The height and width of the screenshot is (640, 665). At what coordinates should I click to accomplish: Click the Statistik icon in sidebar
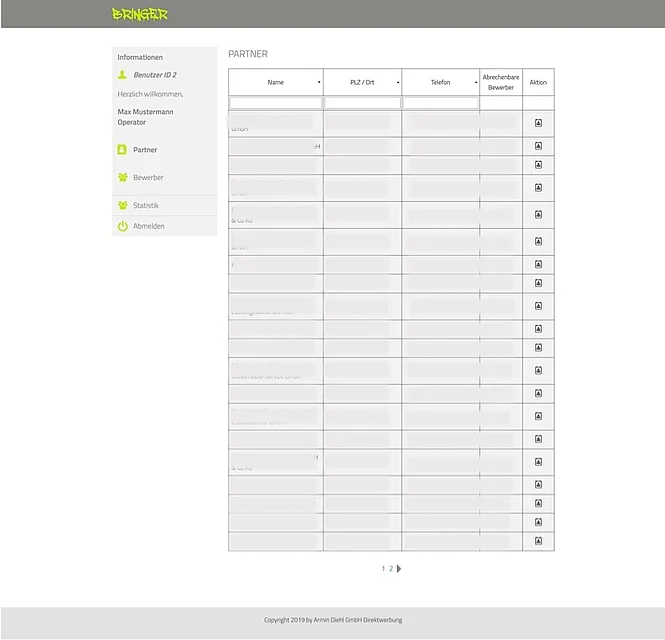[x=122, y=206]
